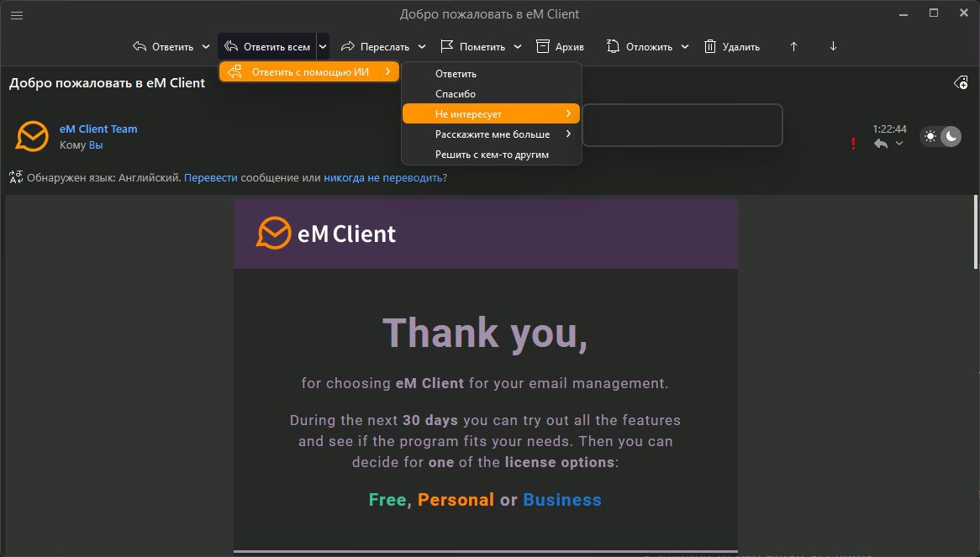
Task: Click the Переслать toolbar button
Action: (375, 46)
